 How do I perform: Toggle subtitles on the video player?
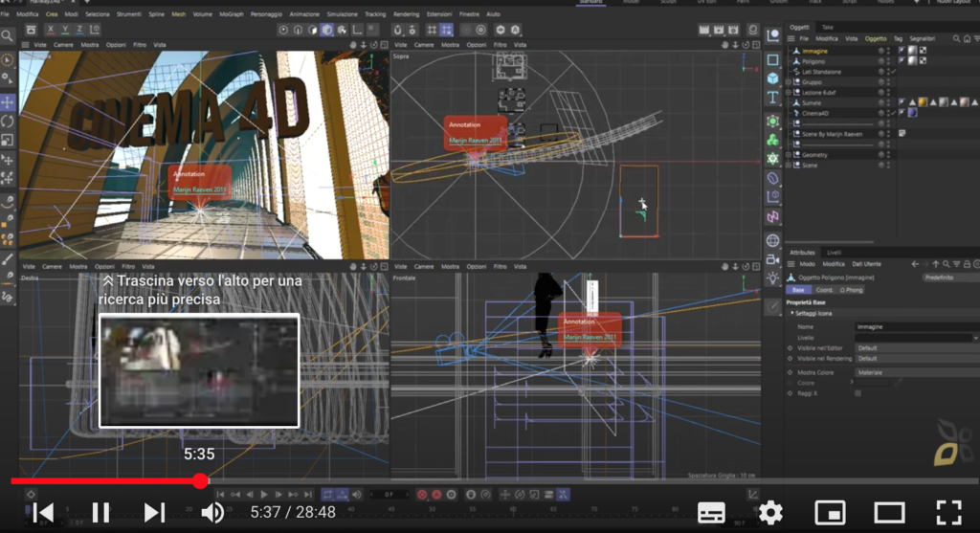coord(711,512)
